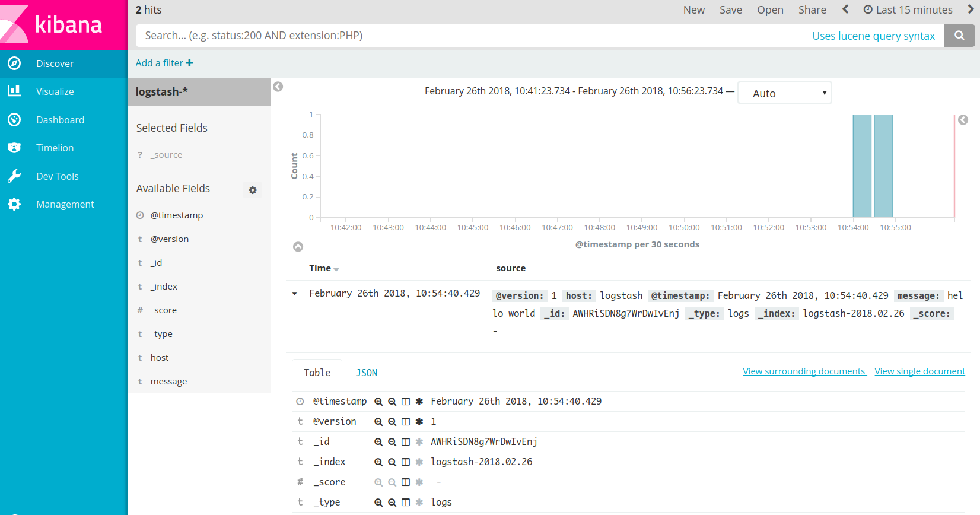Viewport: 980px width, 515px height.
Task: Filter for _id value AWHRiSDN8g7WrDwIvEnj
Action: point(378,442)
